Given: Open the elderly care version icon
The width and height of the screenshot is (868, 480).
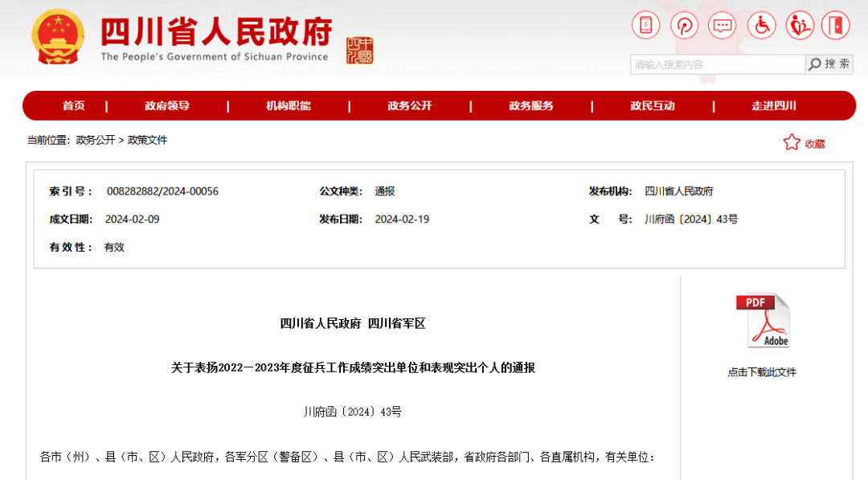Looking at the screenshot, I should click(800, 25).
